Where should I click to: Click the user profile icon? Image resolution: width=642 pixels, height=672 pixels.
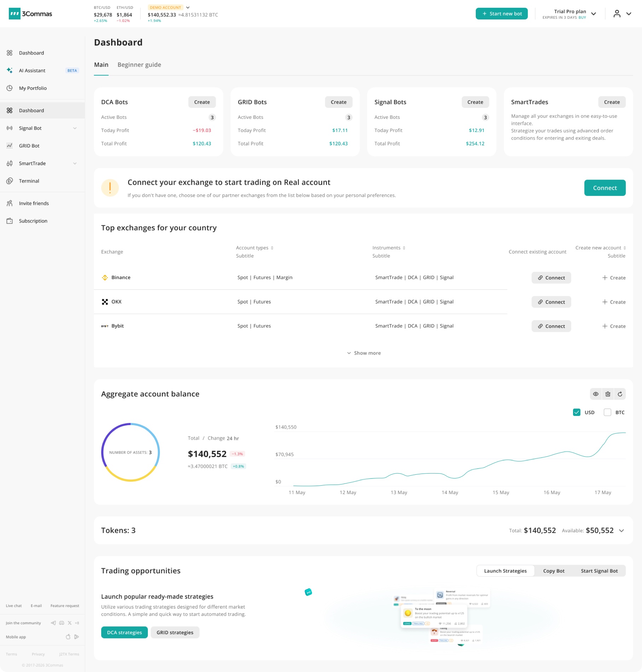click(617, 14)
